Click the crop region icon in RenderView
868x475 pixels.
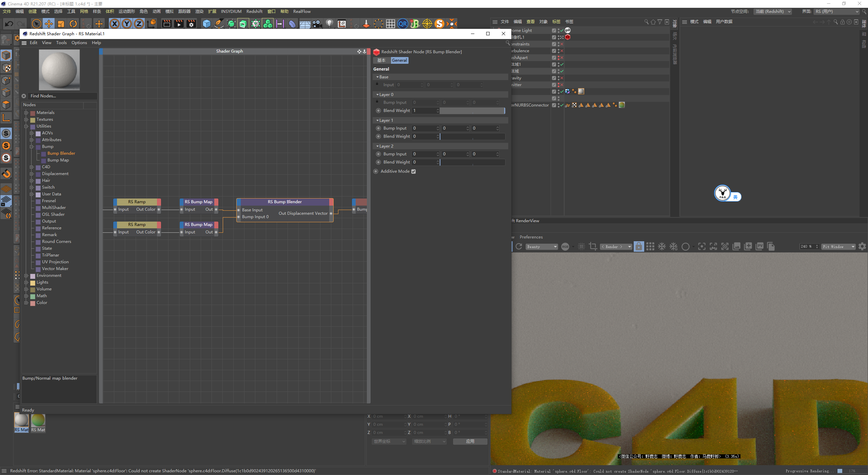coord(593,247)
